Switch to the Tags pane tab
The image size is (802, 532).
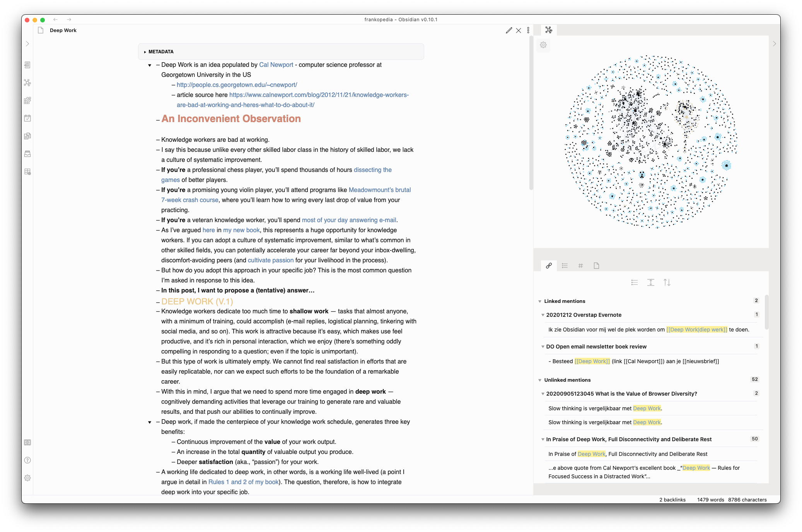(x=580, y=266)
